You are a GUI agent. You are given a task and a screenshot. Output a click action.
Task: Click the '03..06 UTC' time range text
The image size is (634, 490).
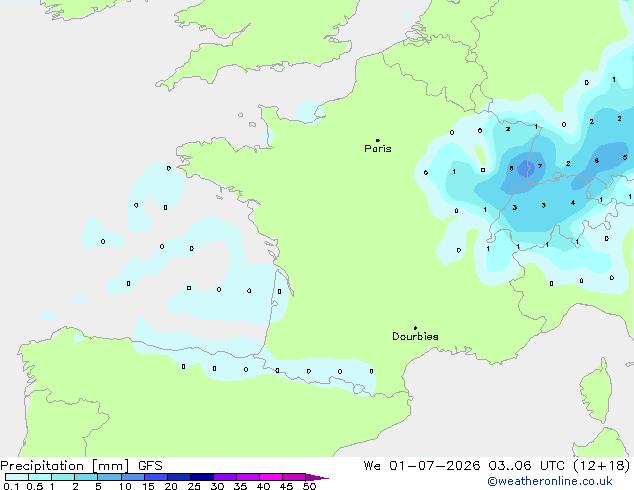526,466
